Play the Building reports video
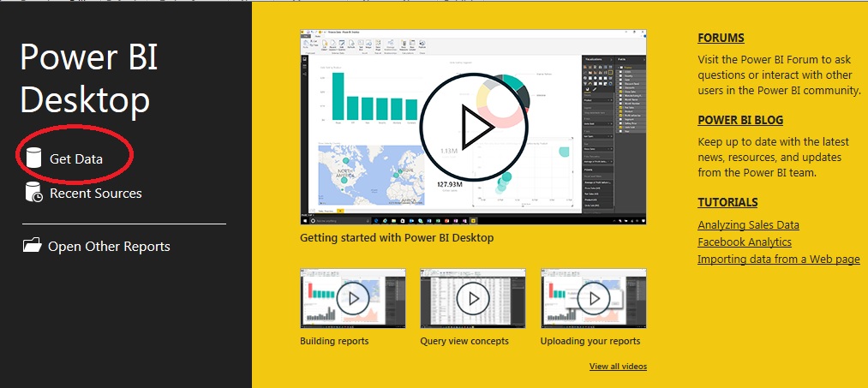This screenshot has height=388, width=868. tap(353, 298)
